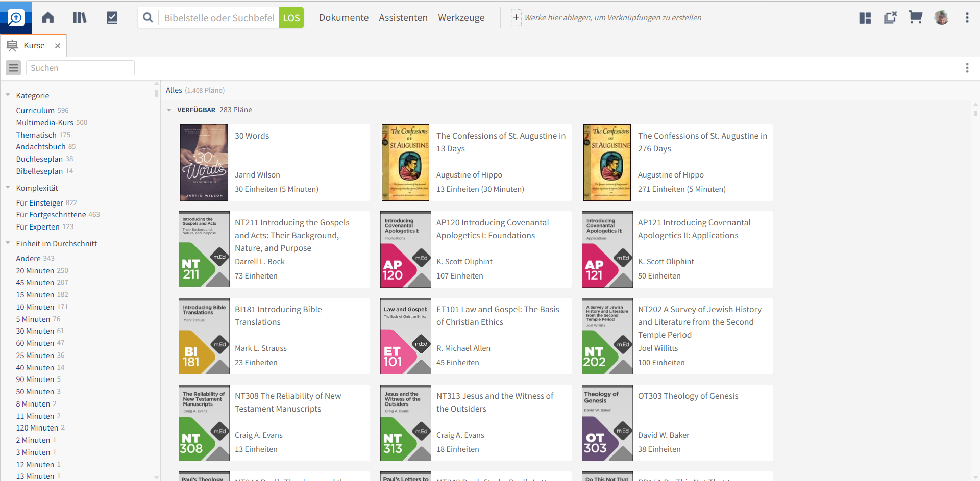Open the shopping cart icon
Screen dimensions: 980x481
916,18
